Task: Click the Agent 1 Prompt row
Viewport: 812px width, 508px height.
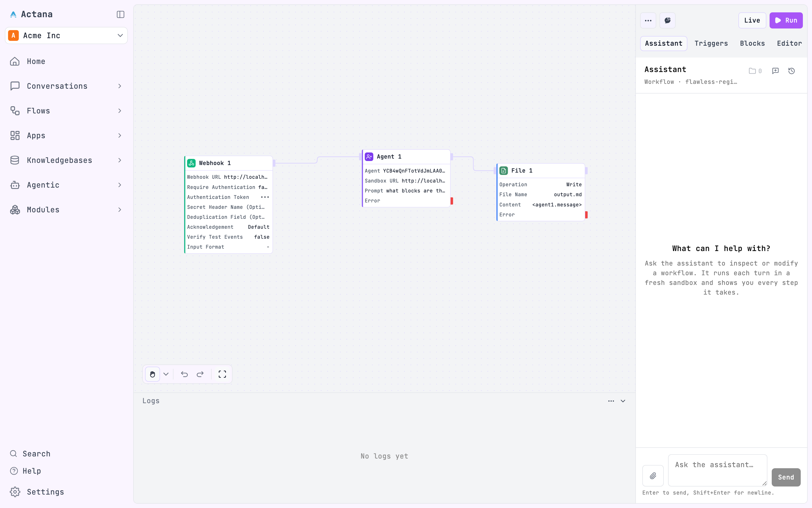Action: [x=406, y=191]
